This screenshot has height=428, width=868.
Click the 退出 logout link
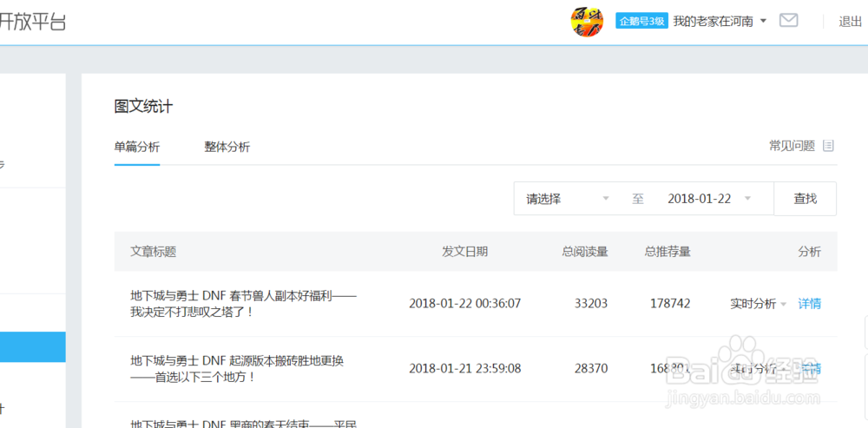click(851, 22)
